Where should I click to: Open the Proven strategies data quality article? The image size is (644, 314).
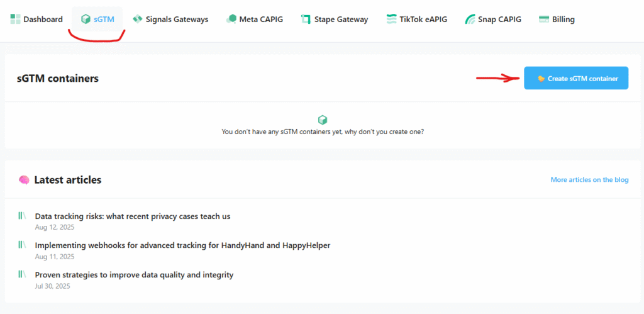pos(134,274)
